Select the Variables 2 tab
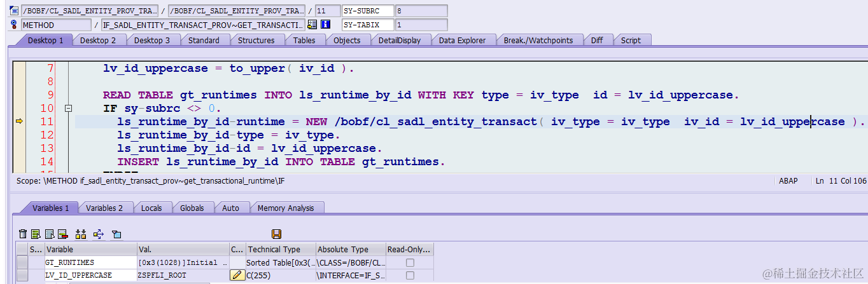Image resolution: width=868 pixels, height=284 pixels. point(104,208)
